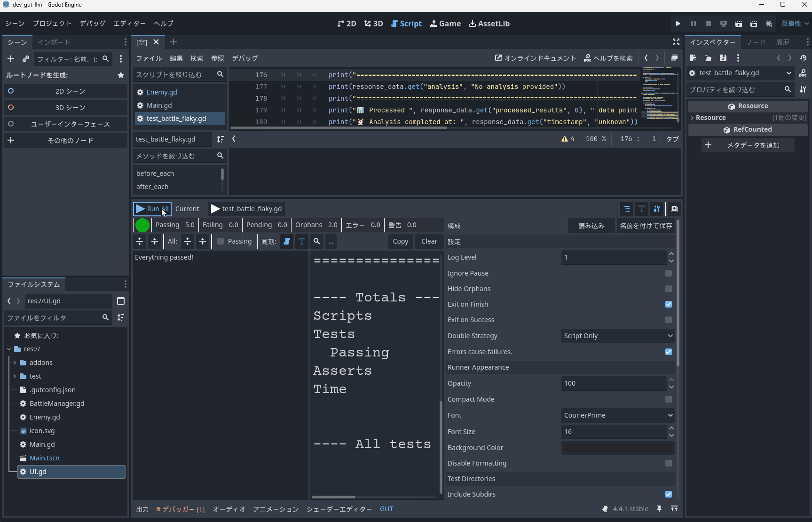Viewport: 812px width, 522px height.
Task: Uncheck Errors cause failures checkbox
Action: tap(669, 352)
